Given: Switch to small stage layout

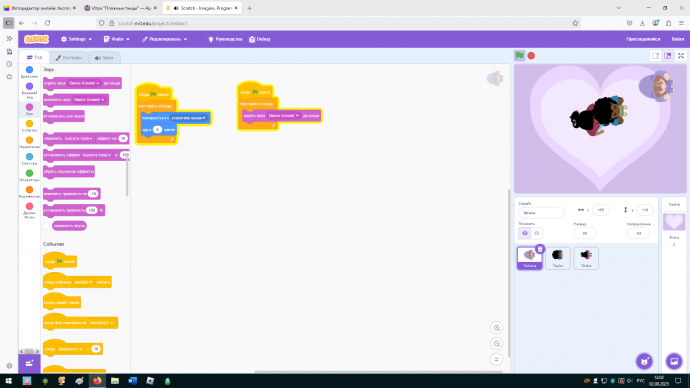Looking at the screenshot, I should pyautogui.click(x=655, y=56).
